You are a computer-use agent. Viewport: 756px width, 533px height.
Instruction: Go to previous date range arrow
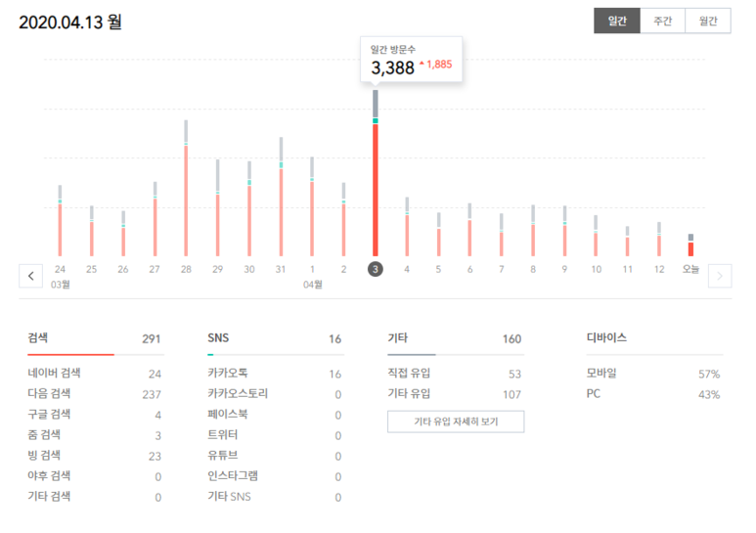(31, 276)
